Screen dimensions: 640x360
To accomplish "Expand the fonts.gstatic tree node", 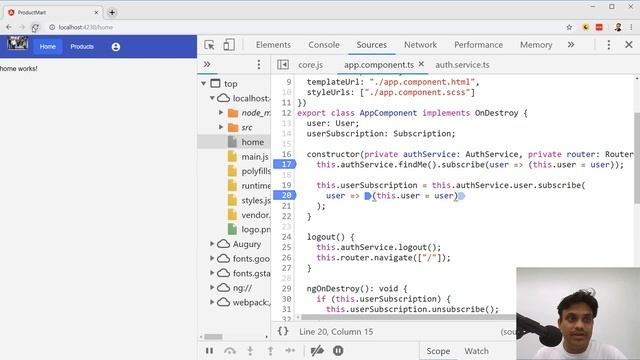I will click(212, 273).
